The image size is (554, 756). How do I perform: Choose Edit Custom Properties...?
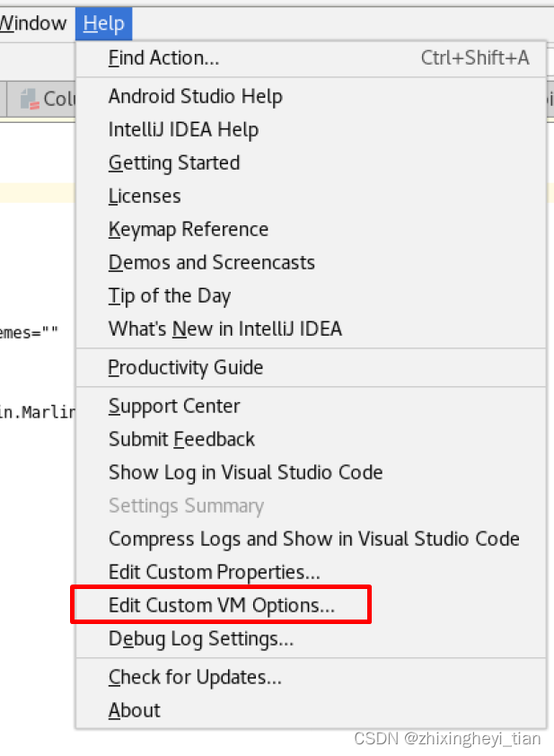(x=311, y=573)
